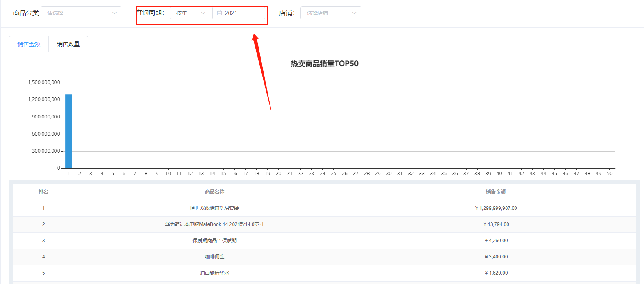
Task: Click the amount ¥1,299,999,987.00
Action: coord(496,208)
